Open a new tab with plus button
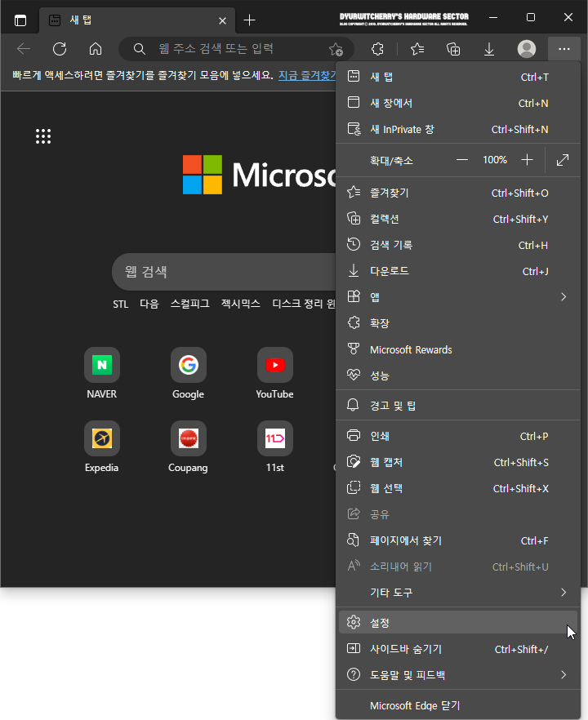This screenshot has height=720, width=588. [249, 20]
